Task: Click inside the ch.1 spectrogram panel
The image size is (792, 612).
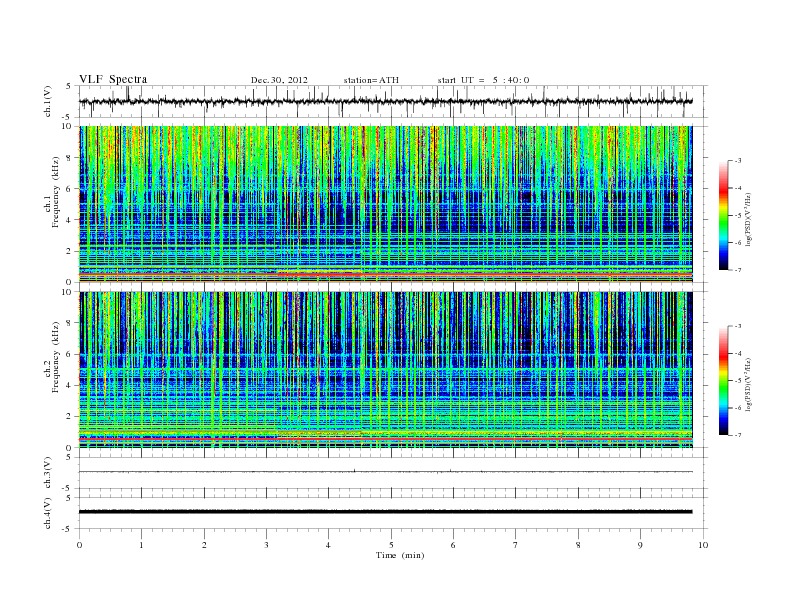Action: click(x=385, y=204)
